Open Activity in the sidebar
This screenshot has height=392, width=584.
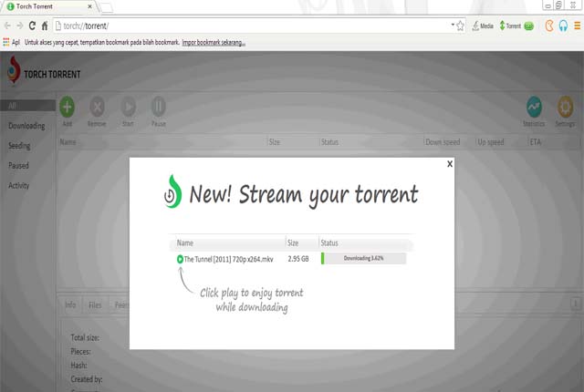pyautogui.click(x=19, y=185)
